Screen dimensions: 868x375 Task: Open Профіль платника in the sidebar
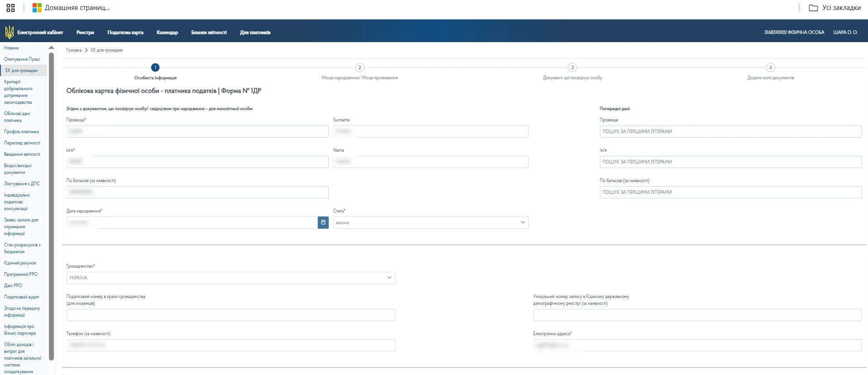21,132
